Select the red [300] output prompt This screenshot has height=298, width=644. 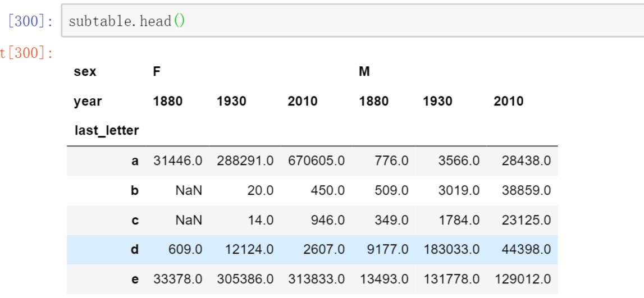(27, 53)
